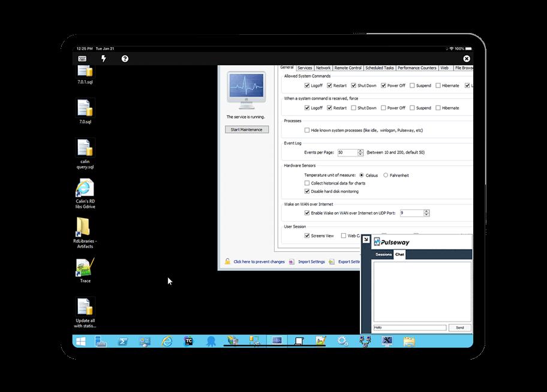547x392 pixels.
Task: Switch to the Pulseway monitor taskbar icon
Action: coord(276,340)
